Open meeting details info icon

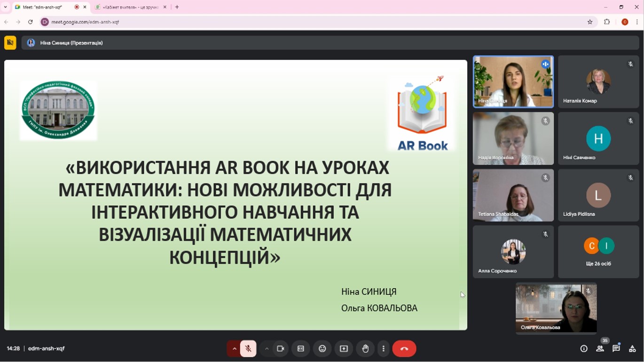pyautogui.click(x=584, y=348)
